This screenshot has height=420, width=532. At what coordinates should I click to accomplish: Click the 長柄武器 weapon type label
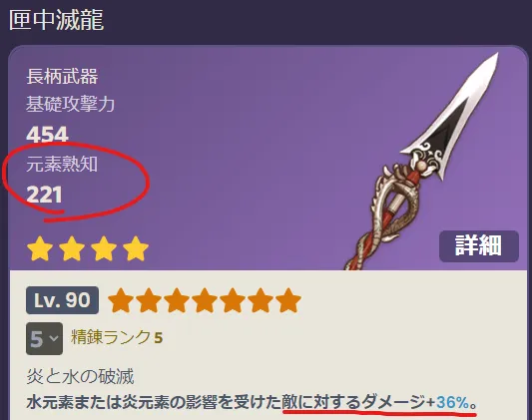click(x=62, y=76)
